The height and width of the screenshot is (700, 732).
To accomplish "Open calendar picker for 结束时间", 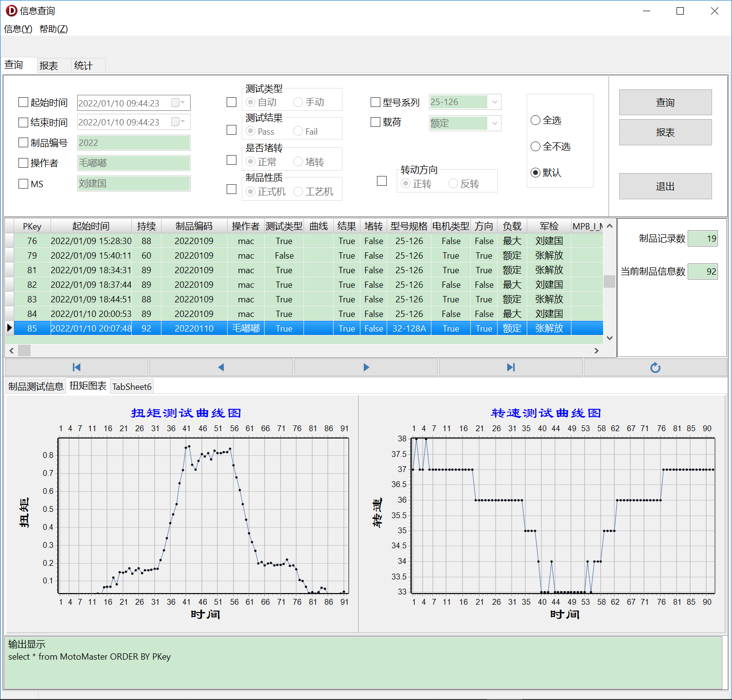I will point(179,122).
